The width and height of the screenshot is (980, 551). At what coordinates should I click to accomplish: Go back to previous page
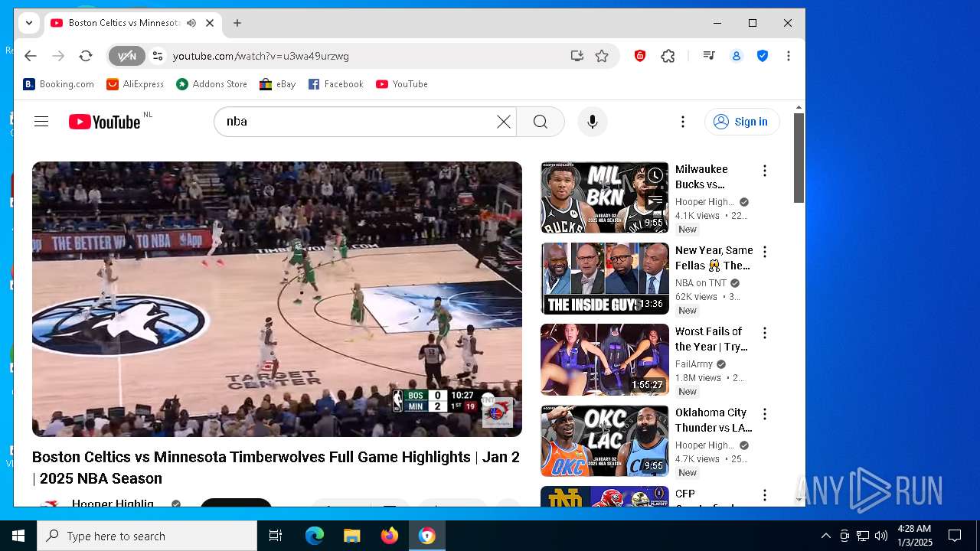click(x=30, y=56)
